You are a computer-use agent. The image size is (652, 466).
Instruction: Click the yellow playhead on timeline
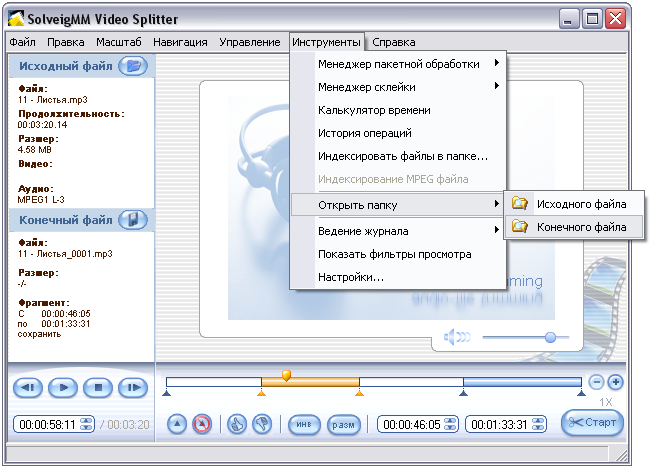tap(286, 375)
